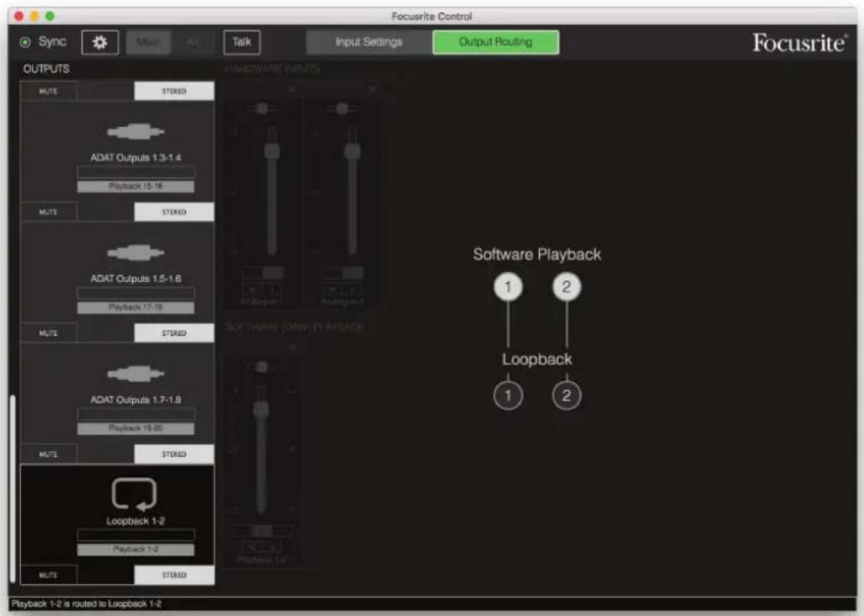Click the OUTPUTS section heading
The image size is (864, 616).
46,69
